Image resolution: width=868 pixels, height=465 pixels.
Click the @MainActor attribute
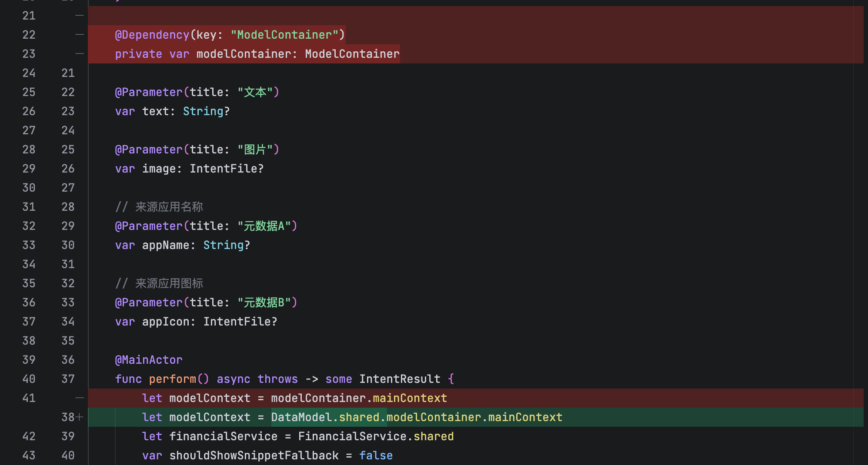149,360
